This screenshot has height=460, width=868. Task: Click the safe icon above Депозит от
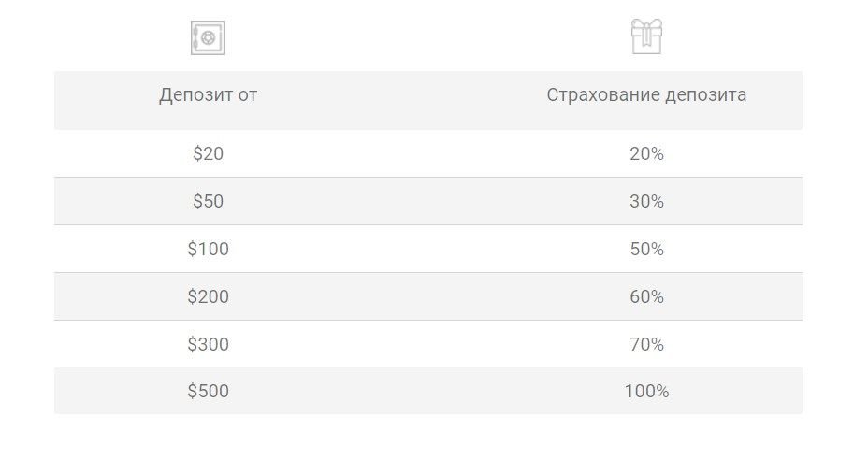click(209, 37)
